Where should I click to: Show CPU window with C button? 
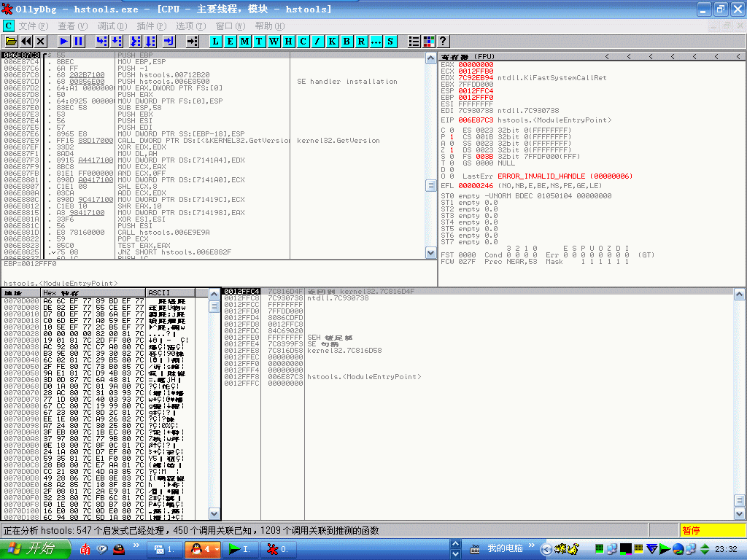[303, 42]
